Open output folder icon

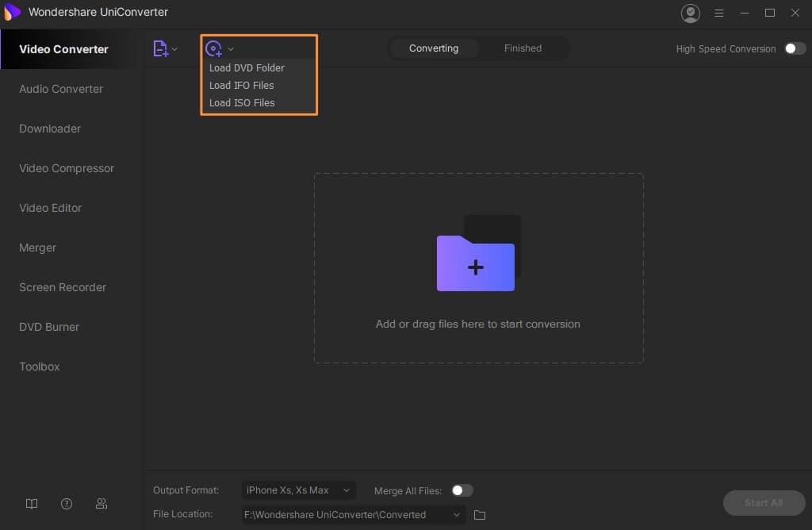point(480,515)
